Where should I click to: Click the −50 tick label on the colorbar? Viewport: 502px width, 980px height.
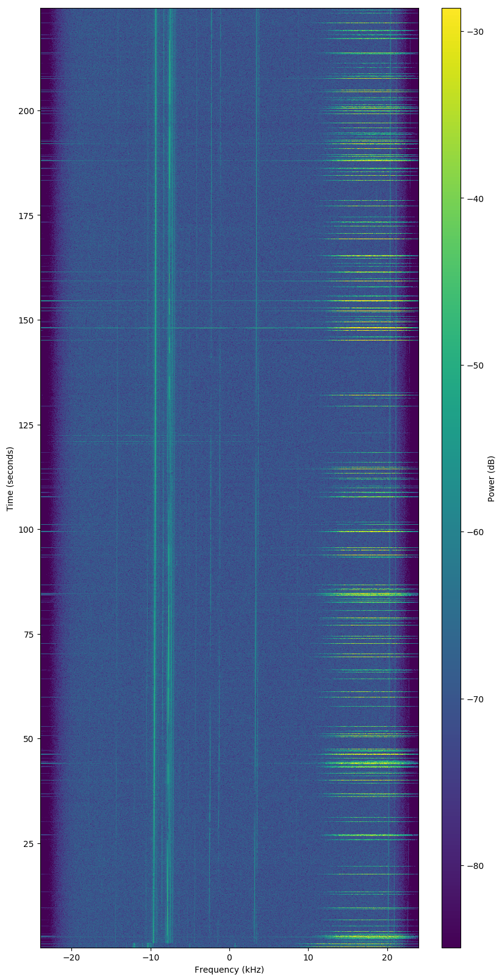pyautogui.click(x=475, y=366)
